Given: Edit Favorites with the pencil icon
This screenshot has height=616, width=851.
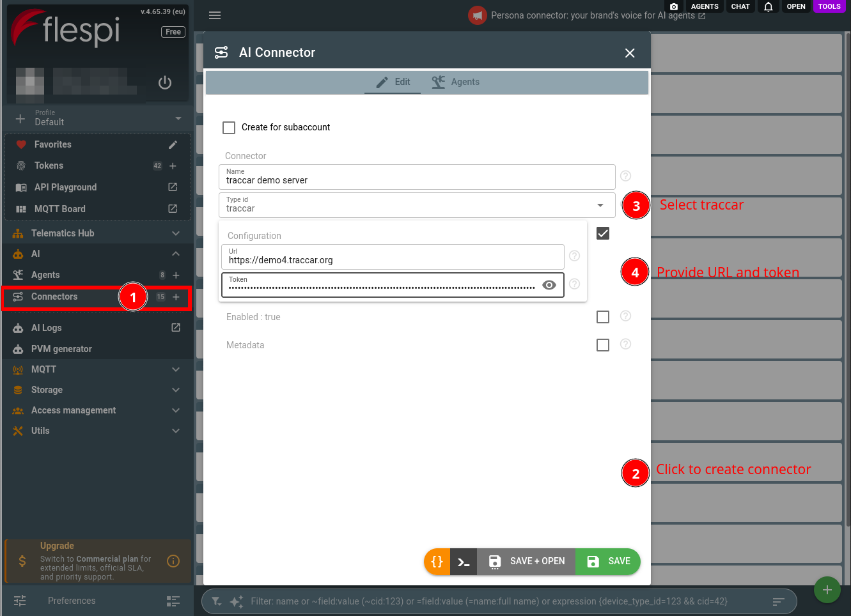Looking at the screenshot, I should coord(173,144).
